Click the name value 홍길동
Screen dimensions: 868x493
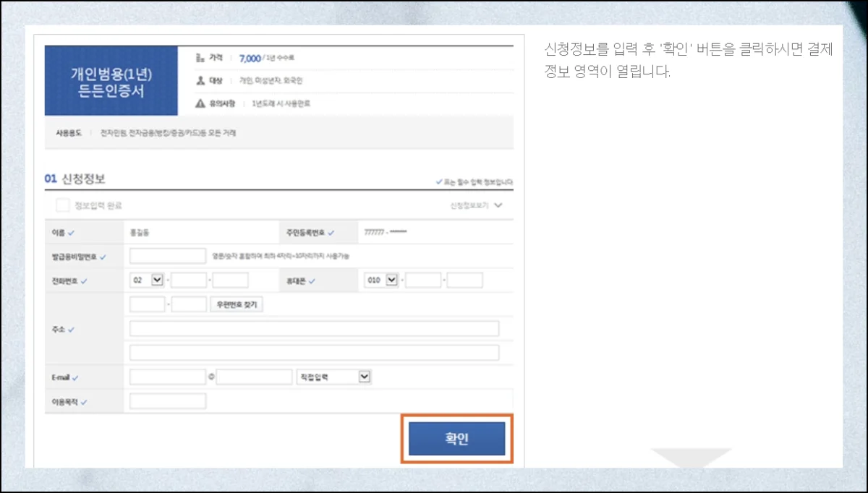click(x=141, y=233)
